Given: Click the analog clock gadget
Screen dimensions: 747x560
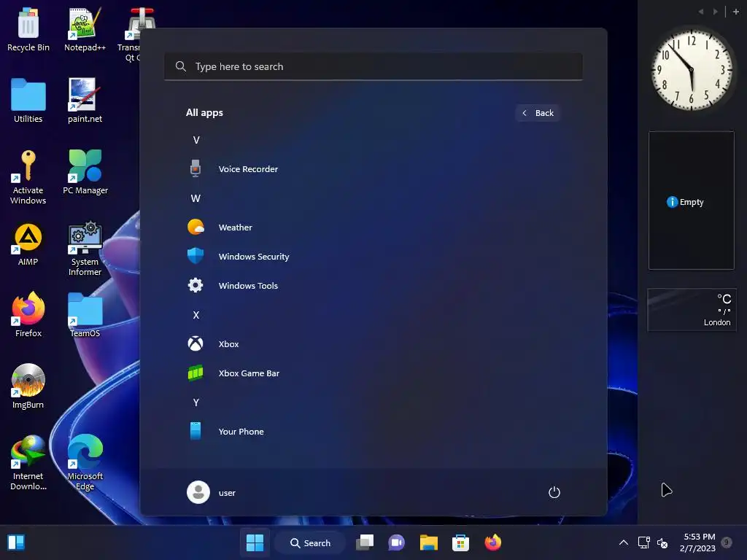Looking at the screenshot, I should tap(692, 69).
